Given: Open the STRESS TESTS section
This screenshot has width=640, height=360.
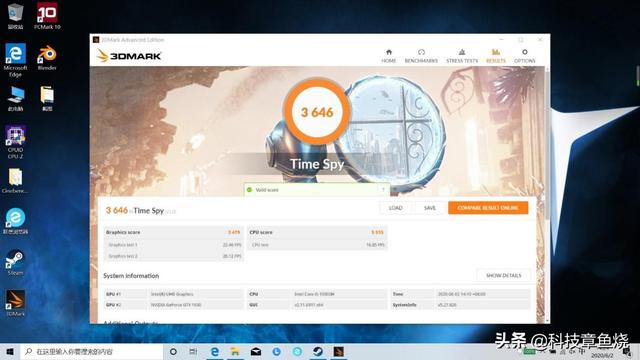Looking at the screenshot, I should pyautogui.click(x=462, y=56).
